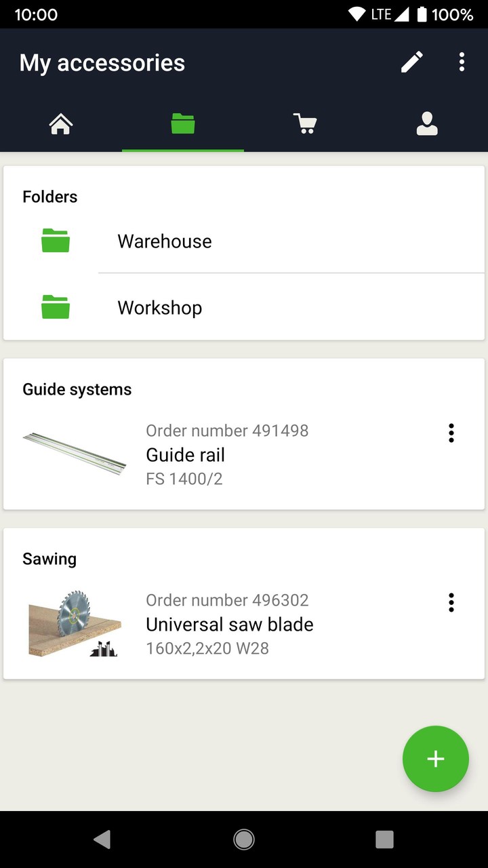The height and width of the screenshot is (868, 488).
Task: Open the top bar overflow menu
Action: click(x=462, y=62)
